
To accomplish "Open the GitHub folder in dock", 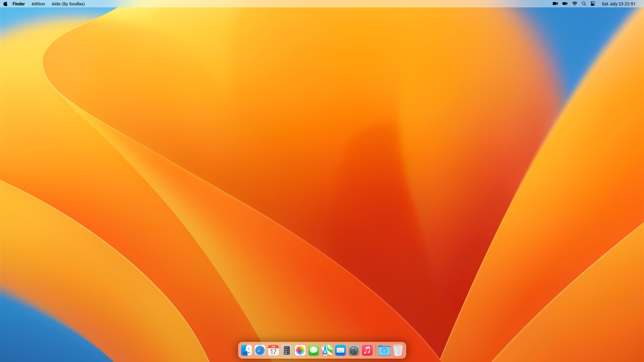I will tap(384, 350).
